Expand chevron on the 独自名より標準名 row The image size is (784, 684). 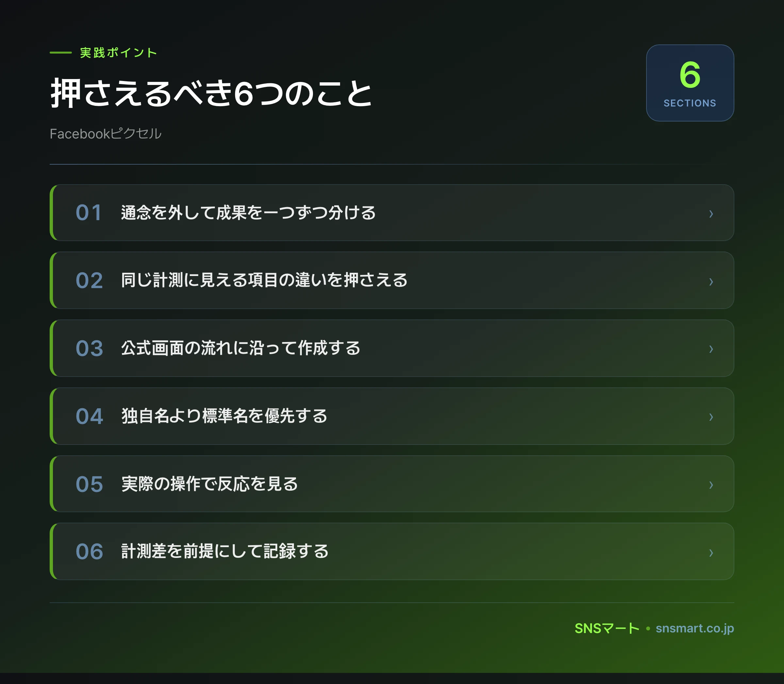[711, 417]
